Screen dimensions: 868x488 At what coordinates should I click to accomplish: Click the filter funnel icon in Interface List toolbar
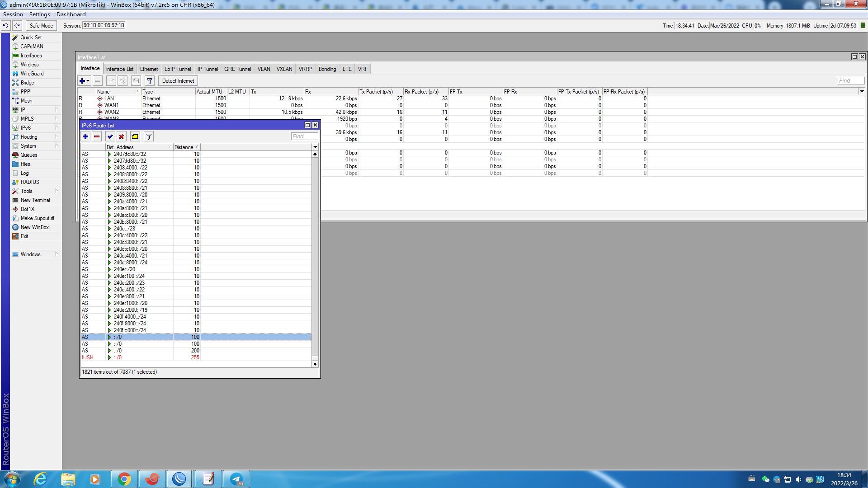[149, 81]
